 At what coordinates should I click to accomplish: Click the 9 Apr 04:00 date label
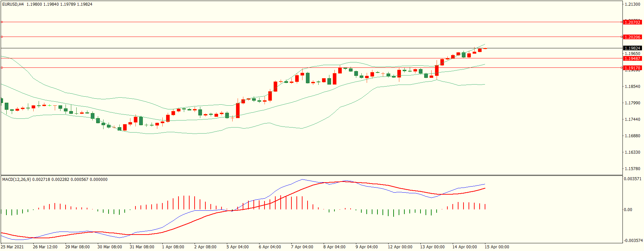pos(366,247)
